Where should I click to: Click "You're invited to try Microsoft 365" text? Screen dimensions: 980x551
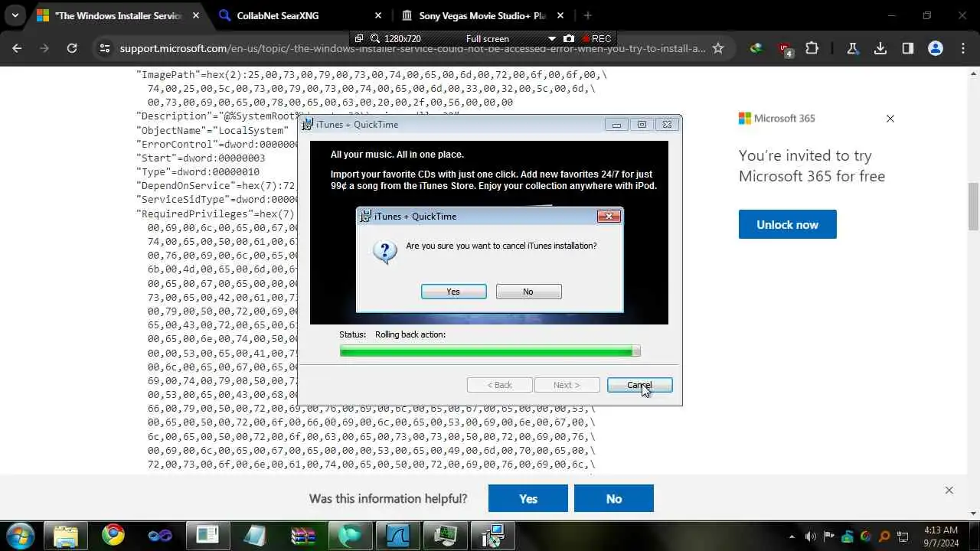[x=812, y=166]
